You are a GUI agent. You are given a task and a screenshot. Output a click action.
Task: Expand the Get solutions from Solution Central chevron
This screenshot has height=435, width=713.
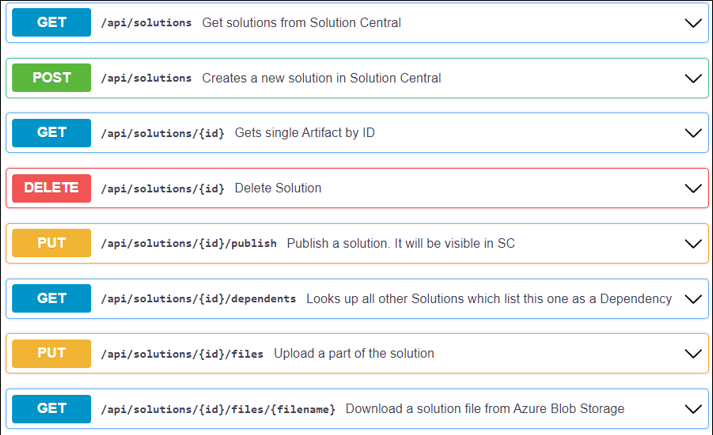click(692, 23)
